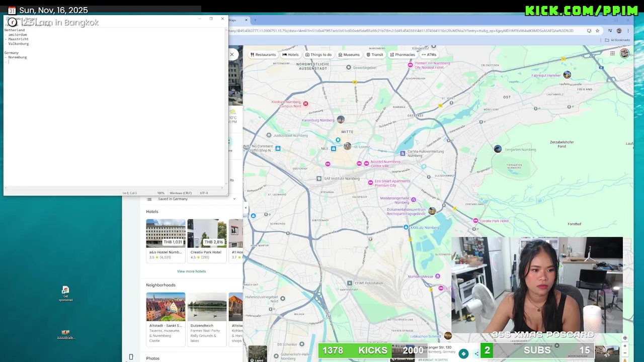Click the 'Maastricht' line in Notepad
The image size is (644, 362).
coord(18,39)
